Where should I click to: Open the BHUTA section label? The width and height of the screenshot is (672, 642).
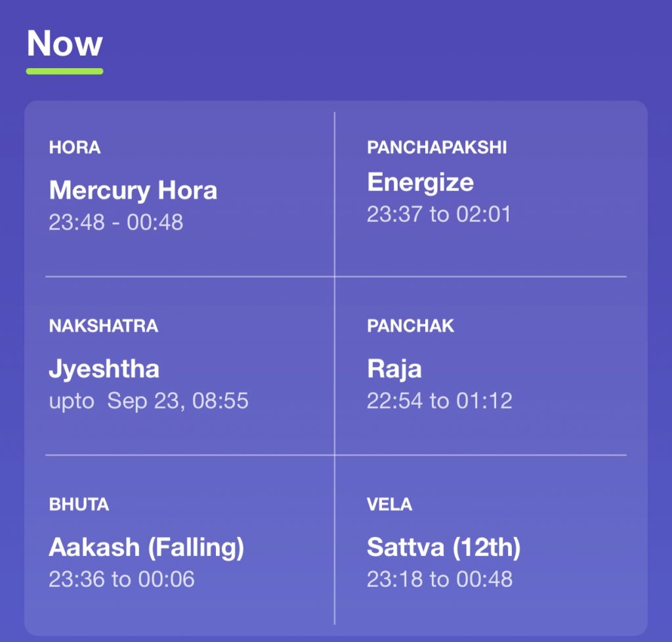tap(79, 504)
